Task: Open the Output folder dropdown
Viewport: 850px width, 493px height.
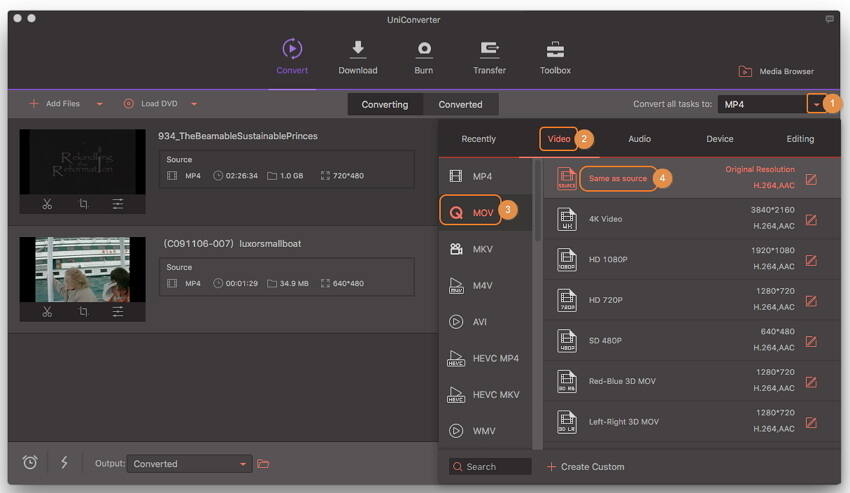Action: (189, 464)
